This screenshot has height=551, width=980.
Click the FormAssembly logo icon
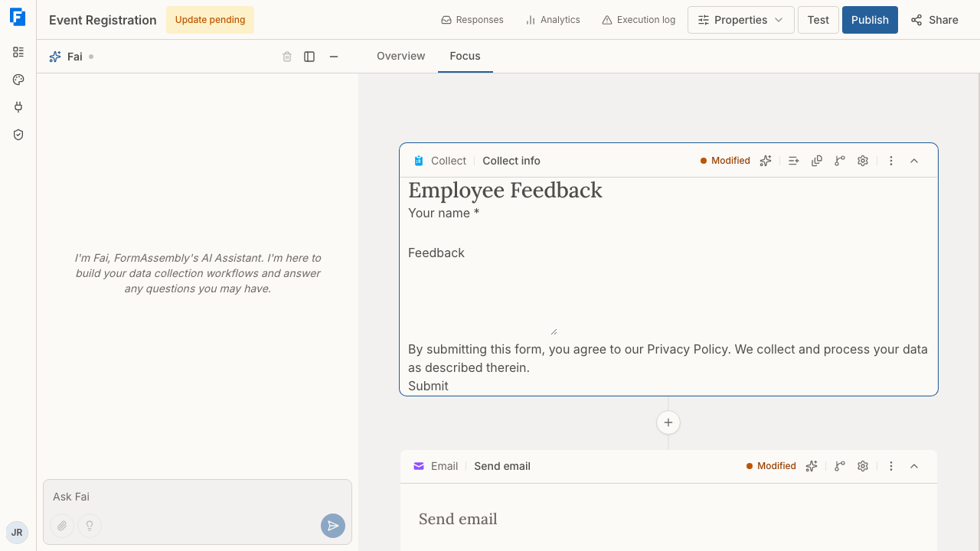(x=18, y=17)
